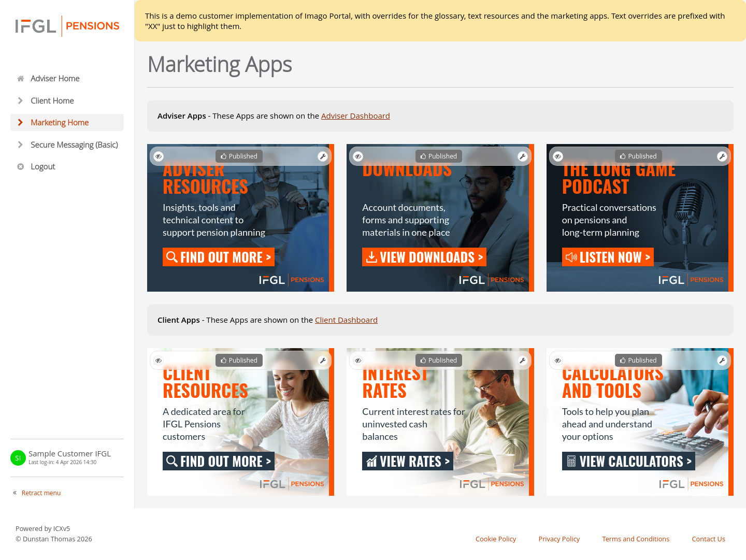Click the Adviser Resources card image
Screen dimensions: 746x560
pyautogui.click(x=240, y=218)
